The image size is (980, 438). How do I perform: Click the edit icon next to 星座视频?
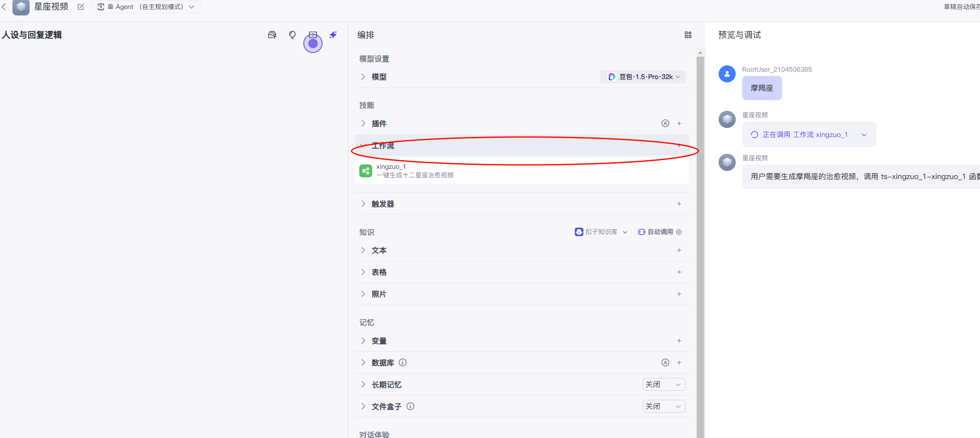[81, 7]
